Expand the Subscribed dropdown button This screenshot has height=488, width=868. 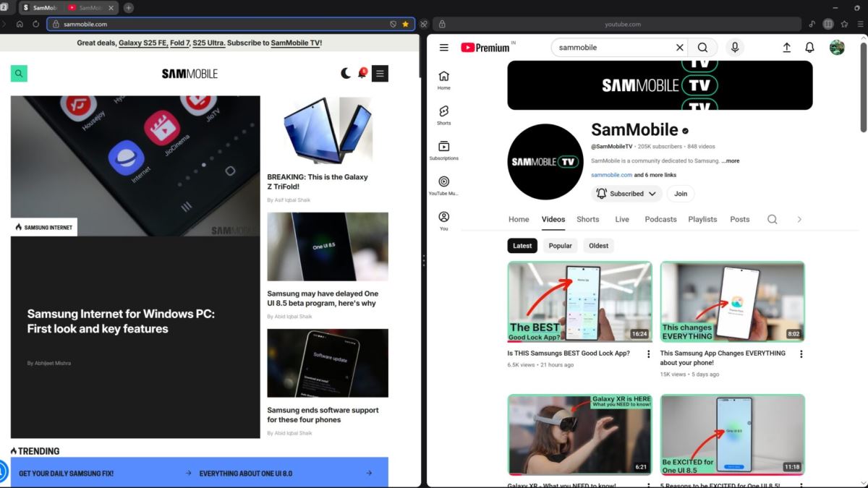(626, 194)
